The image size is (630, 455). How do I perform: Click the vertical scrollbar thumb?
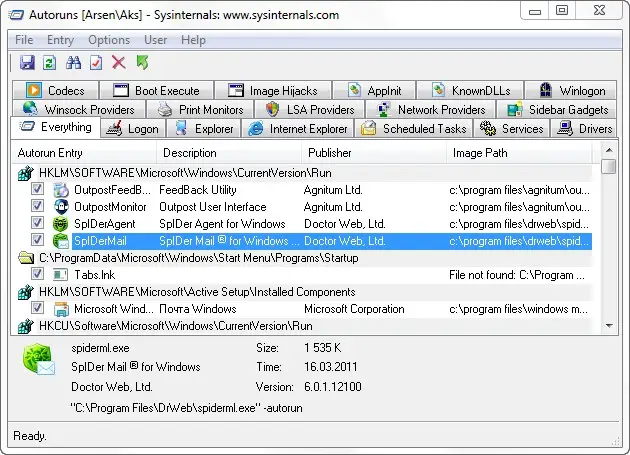[x=609, y=166]
